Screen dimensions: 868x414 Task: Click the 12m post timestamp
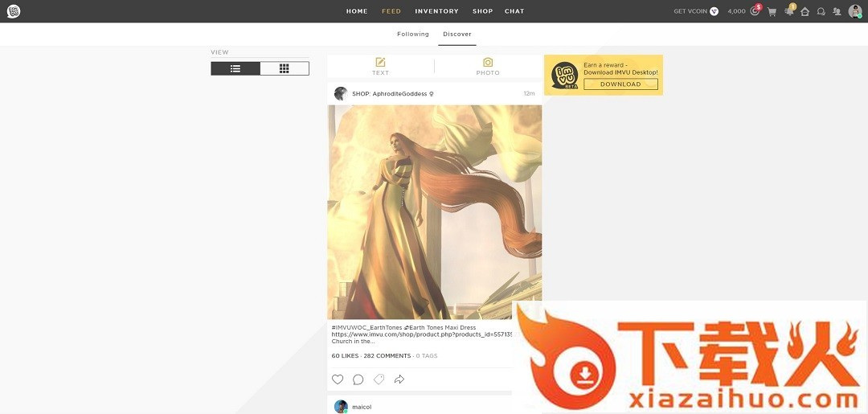529,94
